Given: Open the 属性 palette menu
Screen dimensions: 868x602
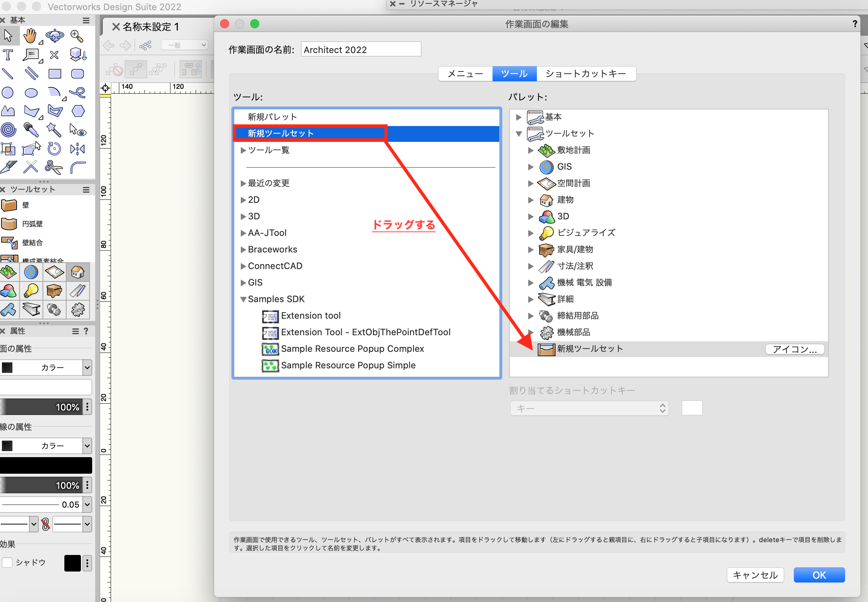Looking at the screenshot, I should click(76, 331).
